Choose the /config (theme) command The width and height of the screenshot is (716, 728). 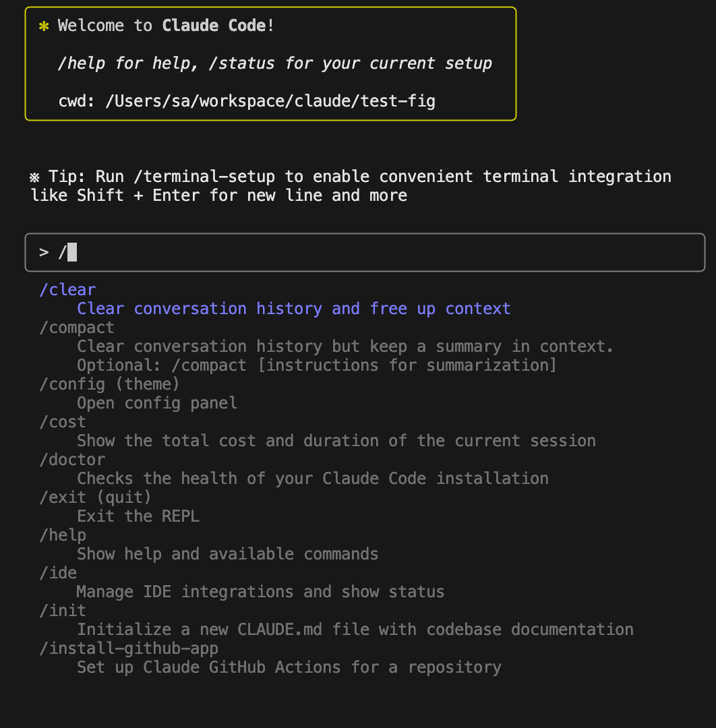110,384
